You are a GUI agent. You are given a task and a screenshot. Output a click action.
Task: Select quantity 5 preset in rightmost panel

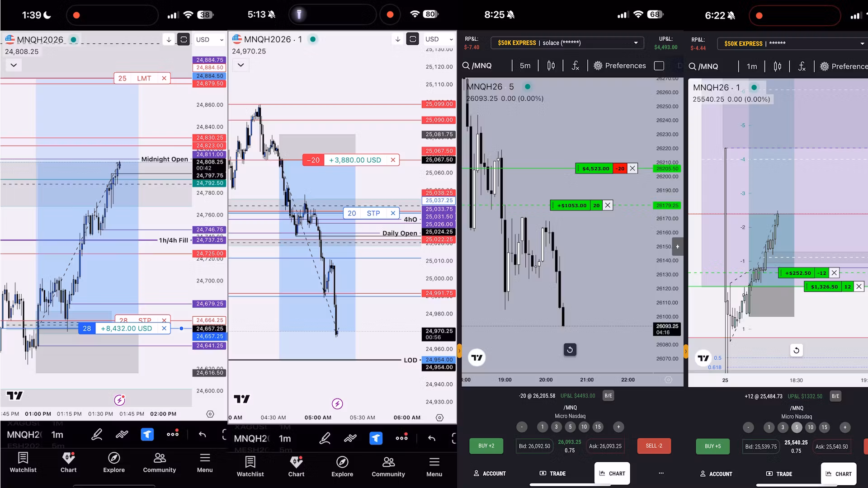coord(797,427)
